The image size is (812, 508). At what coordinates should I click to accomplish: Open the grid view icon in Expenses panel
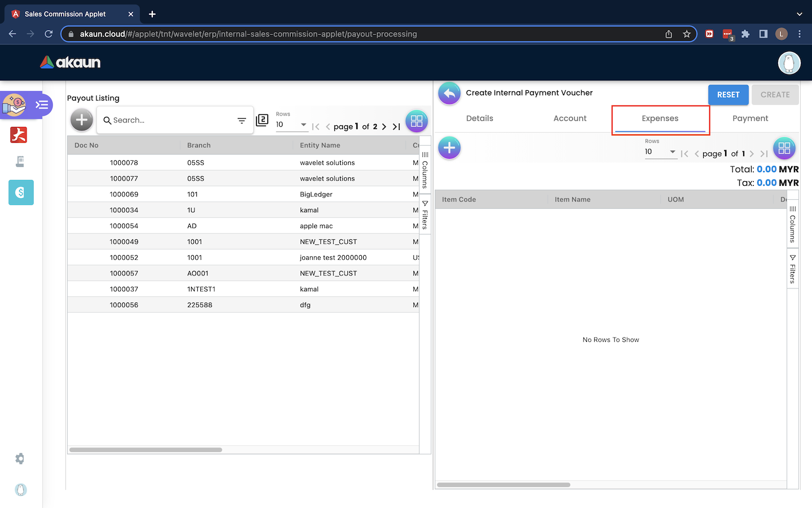coord(784,148)
